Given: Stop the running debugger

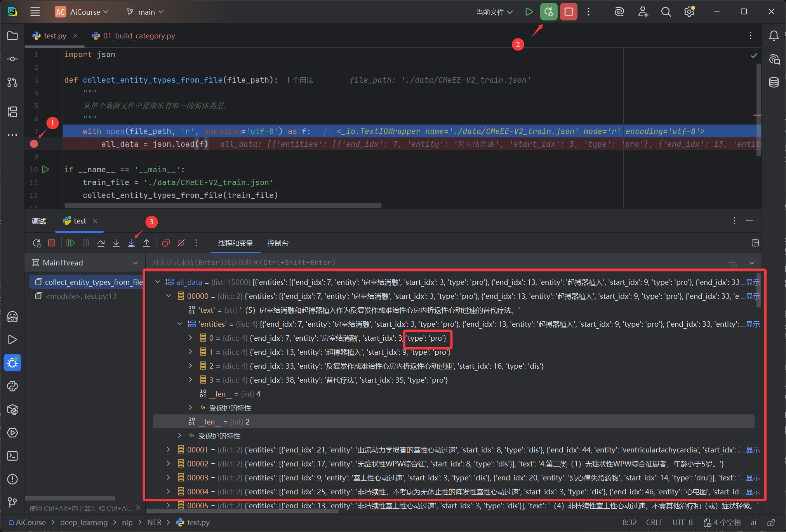Looking at the screenshot, I should 52,243.
